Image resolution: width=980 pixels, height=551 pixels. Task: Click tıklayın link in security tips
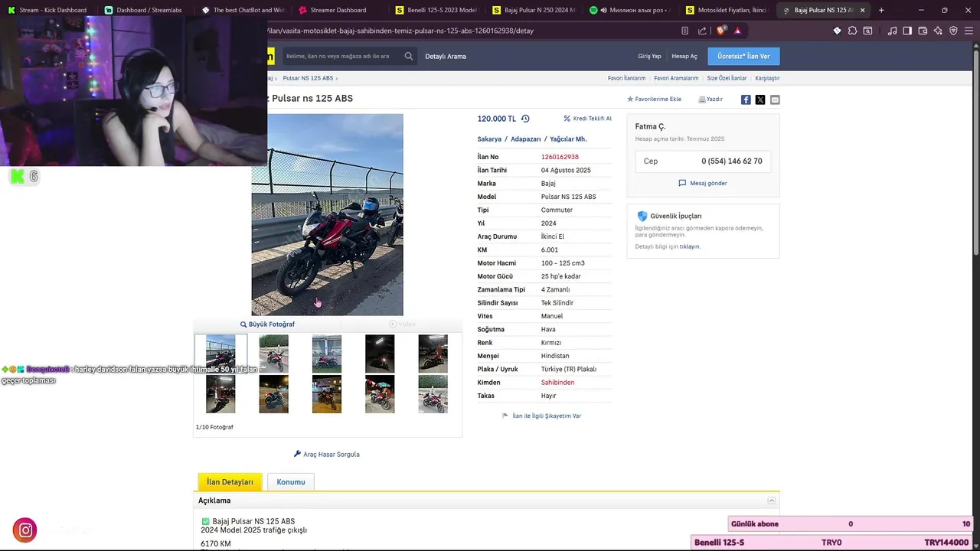(690, 246)
